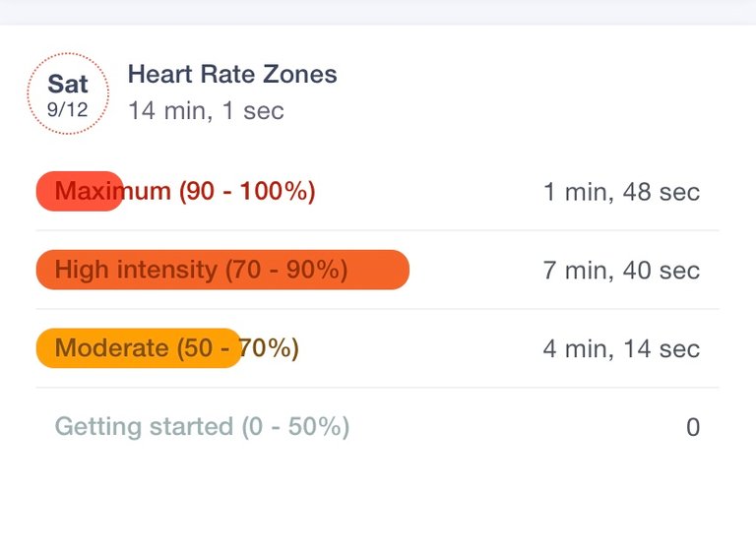Click the 9/12 date text
The image size is (756, 552).
[x=68, y=110]
